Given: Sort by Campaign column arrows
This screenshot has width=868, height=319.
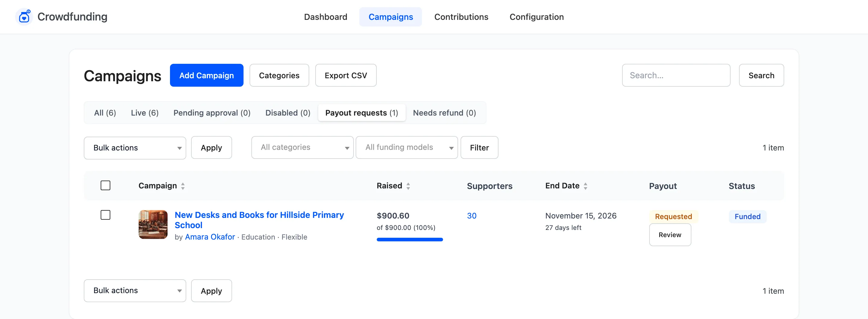Looking at the screenshot, I should click(x=183, y=186).
